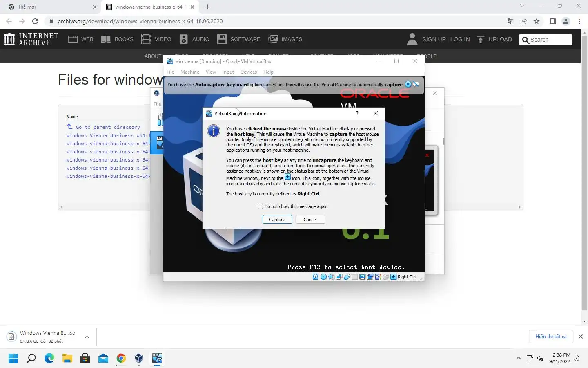Click the Cancel button in Information dialog
588x368 pixels.
pos(310,220)
